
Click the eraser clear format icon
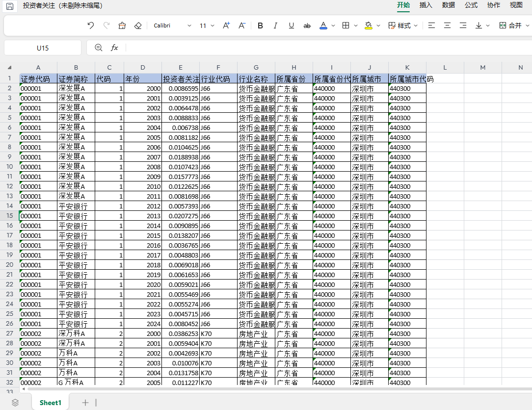tap(138, 26)
